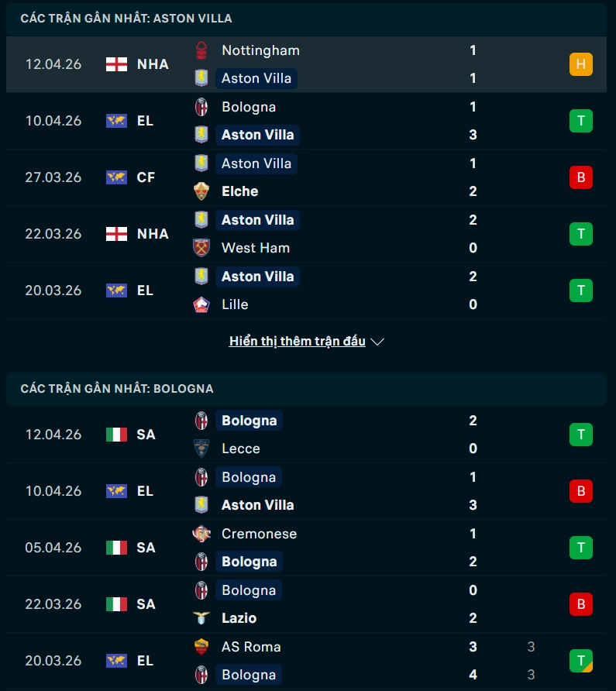
Task: Select the NHA competition label
Action: point(153,64)
